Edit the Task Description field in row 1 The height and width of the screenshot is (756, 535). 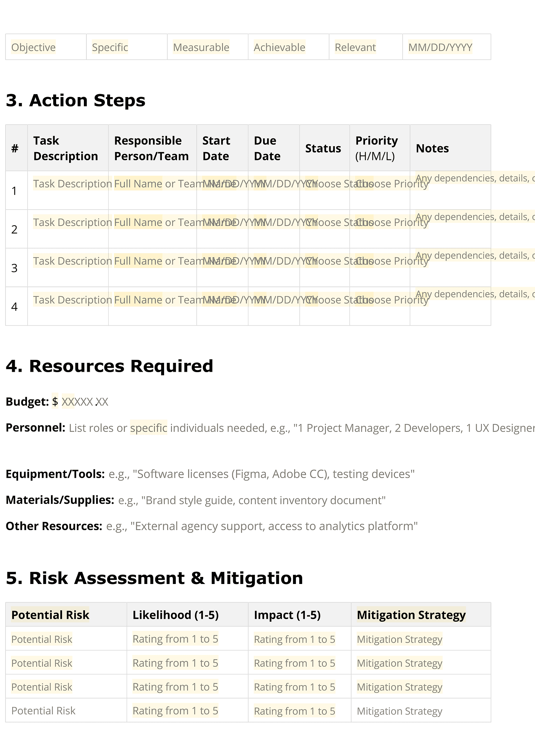click(72, 183)
